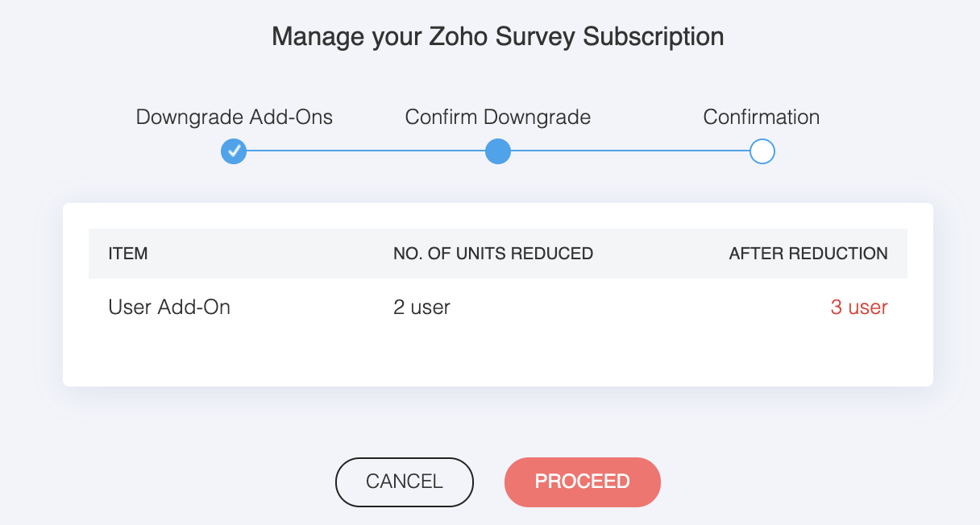Click progress line between first two steps
This screenshot has height=525, width=980.
pos(366,151)
